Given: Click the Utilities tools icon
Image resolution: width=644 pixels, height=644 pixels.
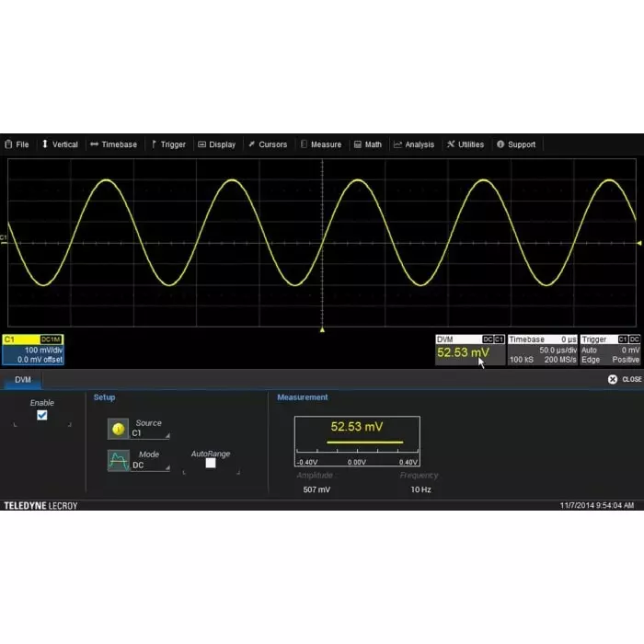Looking at the screenshot, I should point(451,144).
